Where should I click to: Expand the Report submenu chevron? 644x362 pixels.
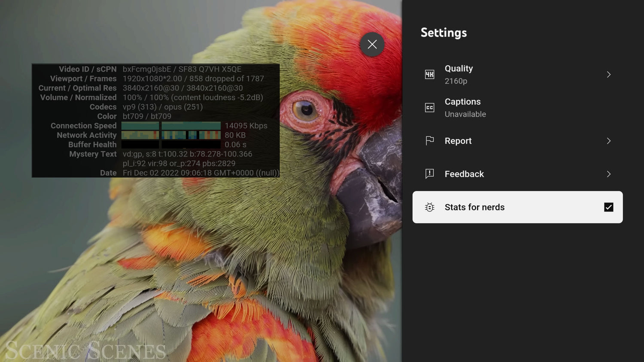[608, 141]
